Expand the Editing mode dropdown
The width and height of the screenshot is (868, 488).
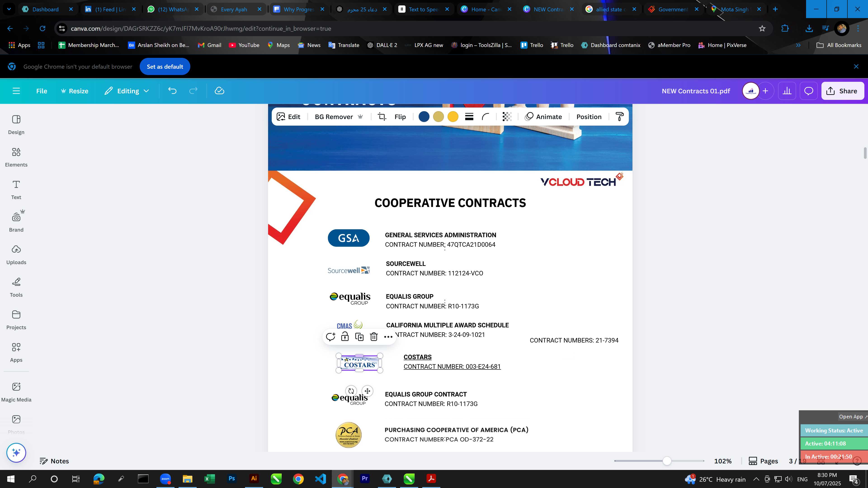click(127, 91)
